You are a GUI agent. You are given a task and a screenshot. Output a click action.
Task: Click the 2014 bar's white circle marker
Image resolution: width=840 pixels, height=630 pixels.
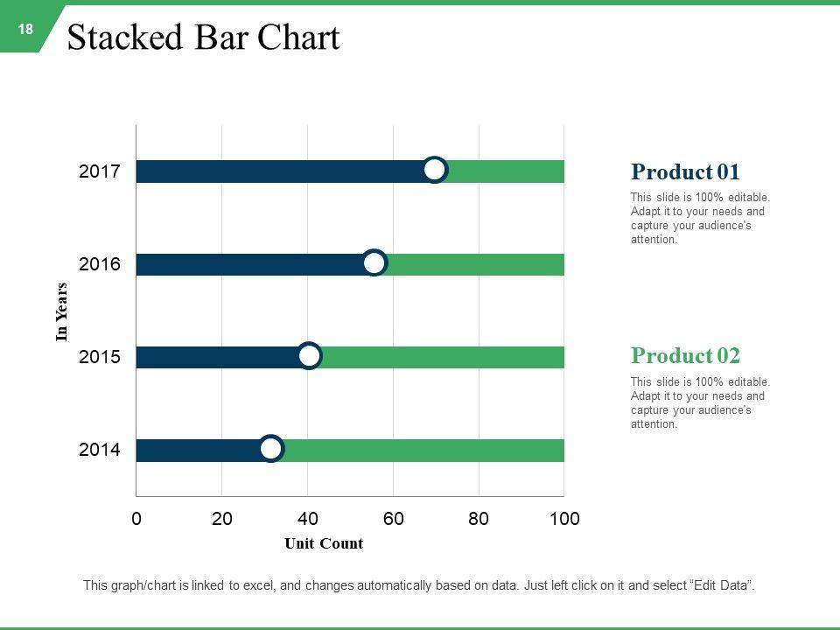[x=272, y=449]
